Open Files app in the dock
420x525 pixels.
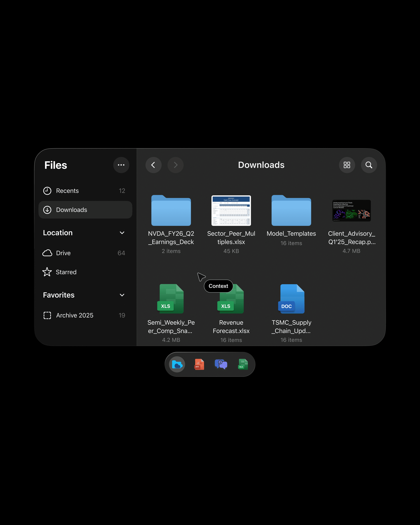(x=177, y=365)
